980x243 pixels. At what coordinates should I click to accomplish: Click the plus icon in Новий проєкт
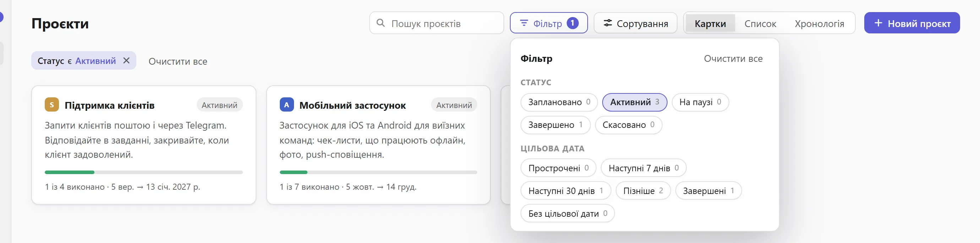pos(878,23)
